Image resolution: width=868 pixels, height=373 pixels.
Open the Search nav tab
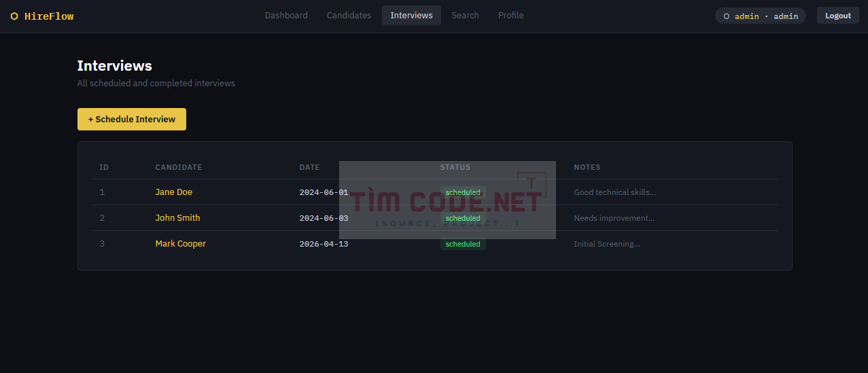[465, 15]
